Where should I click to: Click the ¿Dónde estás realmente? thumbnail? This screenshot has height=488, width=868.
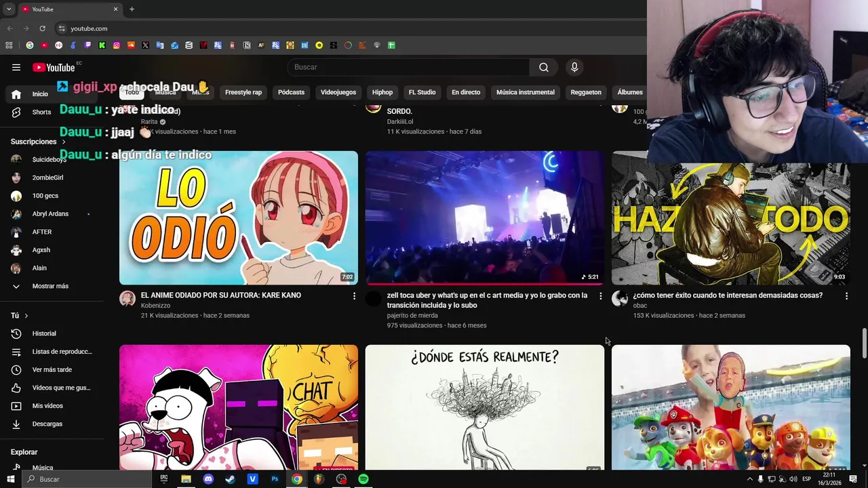[x=485, y=407]
